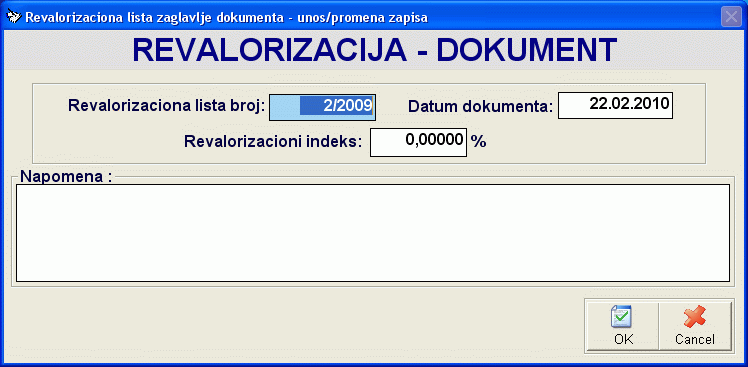Screen dimensions: 748x367
Task: Click the OK button with checkmark icon
Action: [x=623, y=326]
